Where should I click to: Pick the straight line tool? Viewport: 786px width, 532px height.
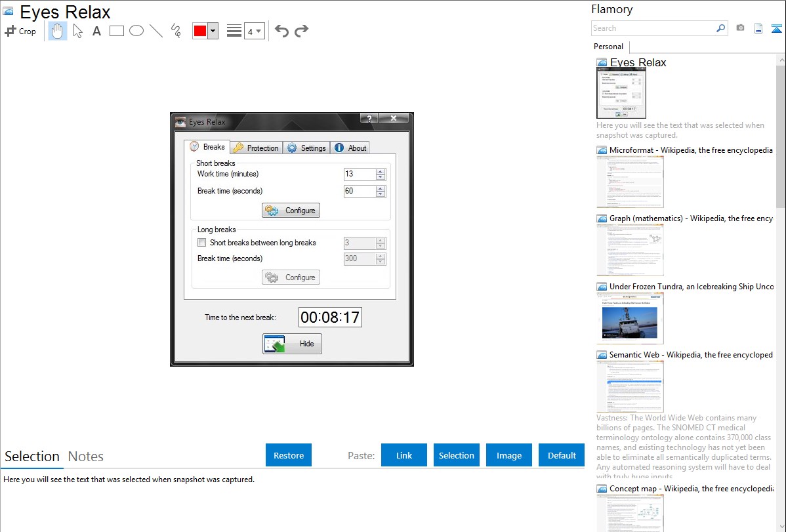click(156, 31)
